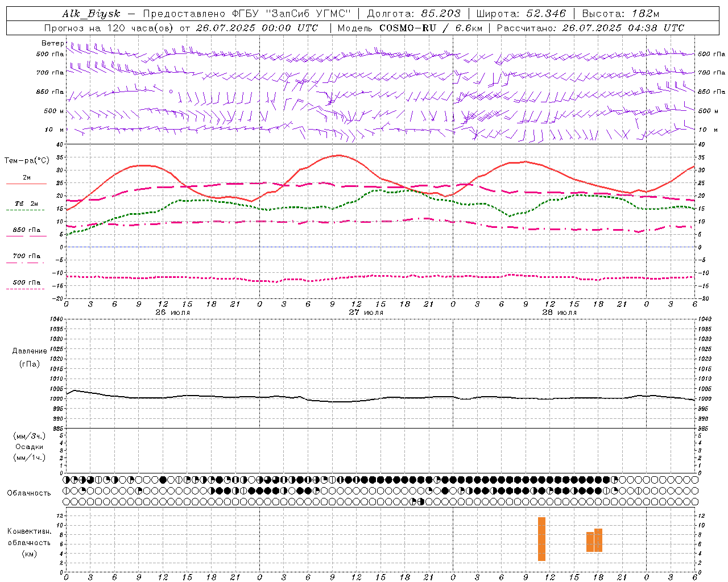The image size is (728, 582).
Task: Click the Осадки panel label
Action: point(30,447)
